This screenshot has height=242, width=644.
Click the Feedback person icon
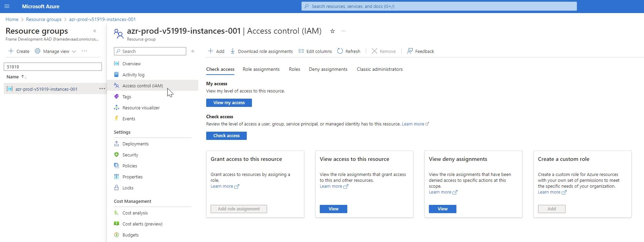pyautogui.click(x=410, y=51)
